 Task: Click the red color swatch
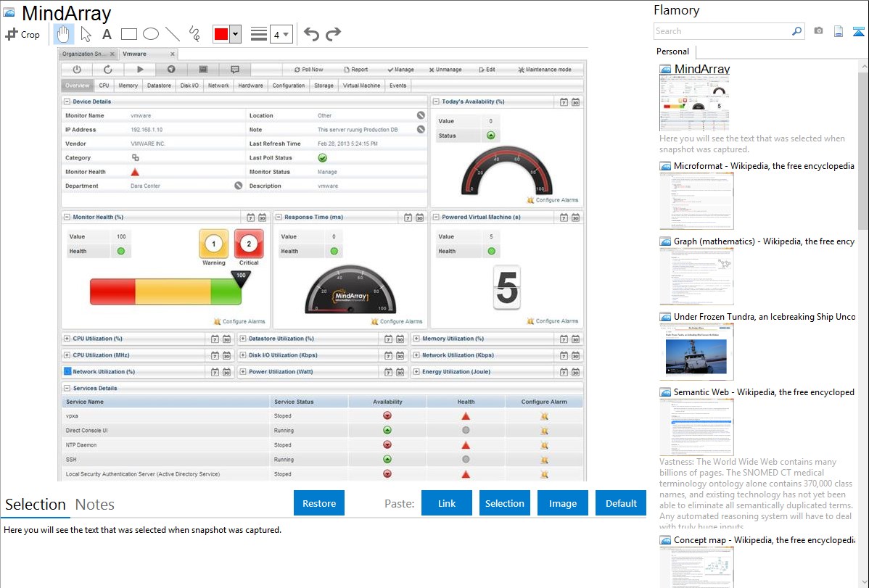point(221,34)
